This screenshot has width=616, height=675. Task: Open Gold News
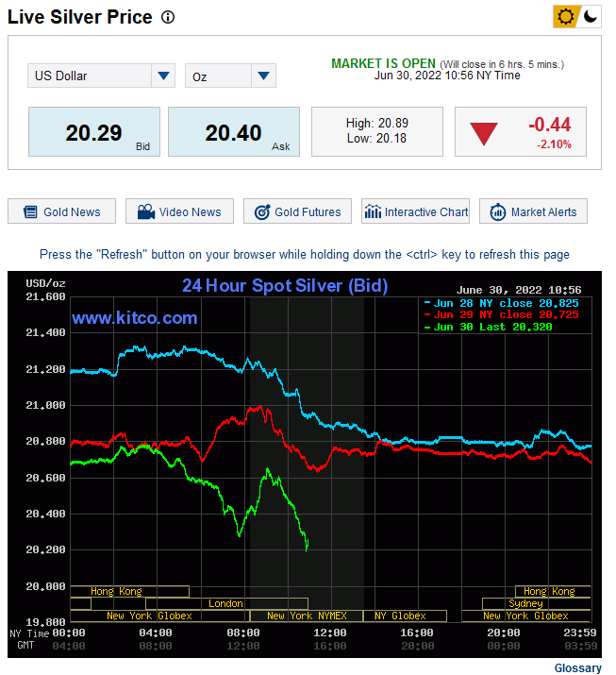point(61,211)
